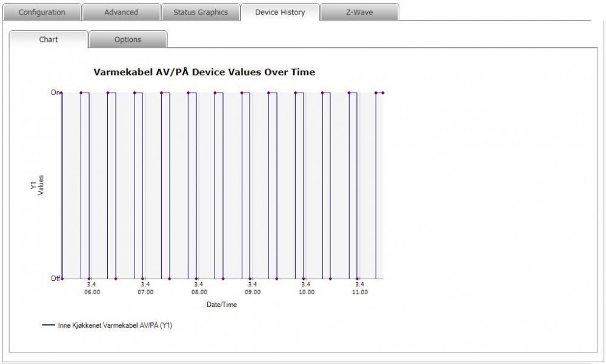Screen dimensions: 606x364
Task: Click the '3.4 06.00' time label
Action: pos(92,288)
